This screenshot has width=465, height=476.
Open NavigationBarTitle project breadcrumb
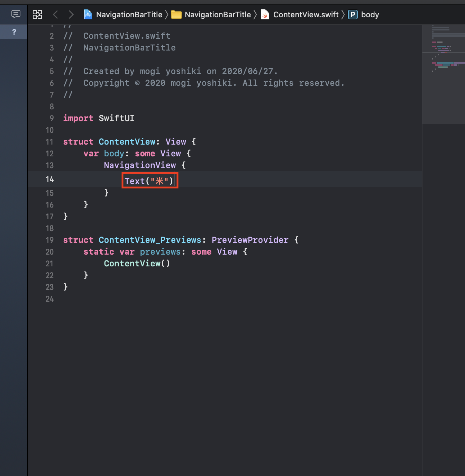pos(129,15)
